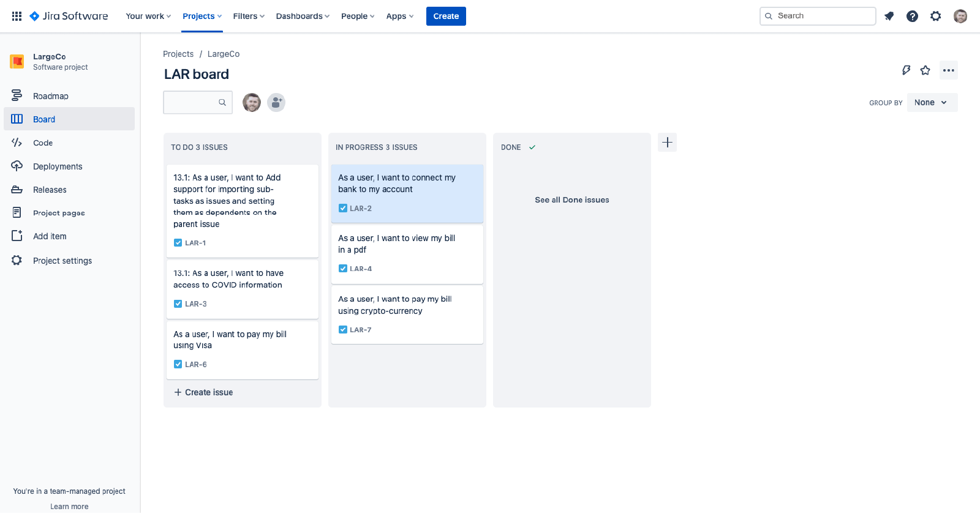The width and height of the screenshot is (980, 514).
Task: Expand the Your work menu
Action: tap(148, 17)
